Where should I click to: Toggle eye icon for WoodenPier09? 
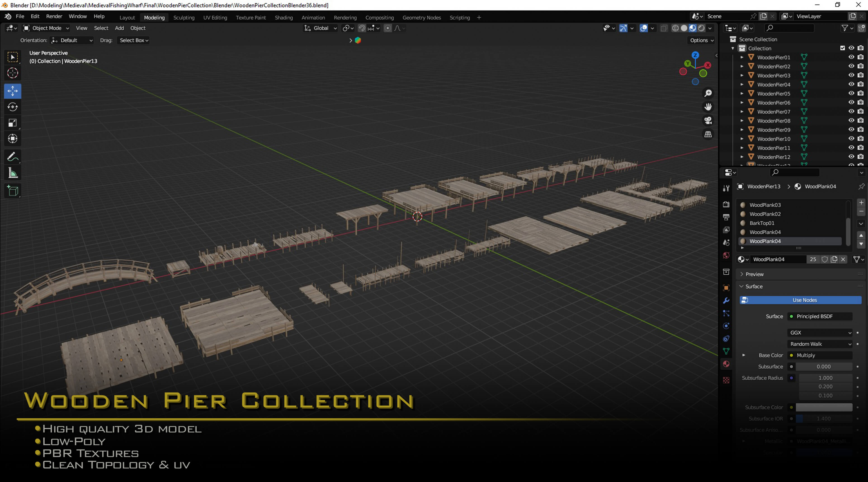click(x=851, y=130)
